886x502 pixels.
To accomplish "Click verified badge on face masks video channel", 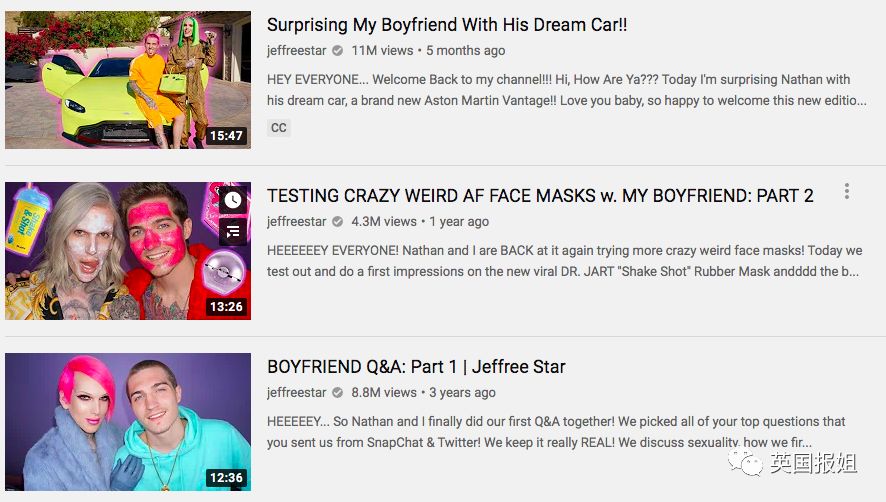I will pos(337,222).
